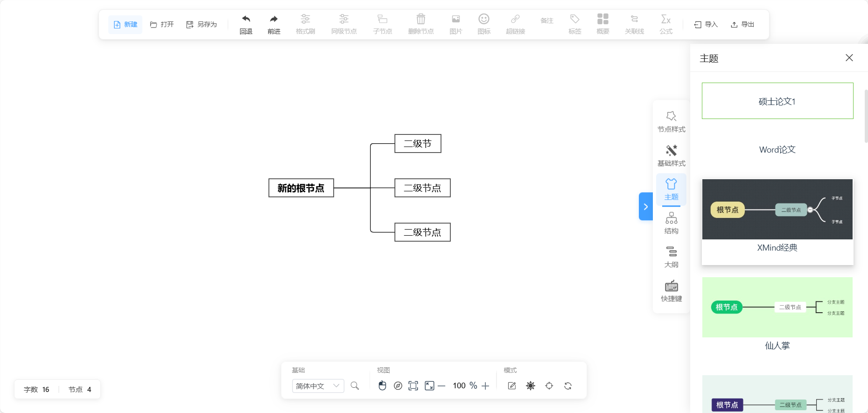Viewport: 868px width, 413px height.
Task: Click the redo (前进) arrow icon
Action: 274,19
